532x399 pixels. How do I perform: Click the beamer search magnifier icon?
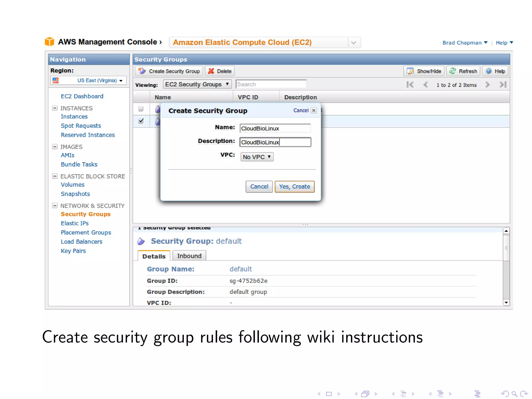click(x=514, y=394)
